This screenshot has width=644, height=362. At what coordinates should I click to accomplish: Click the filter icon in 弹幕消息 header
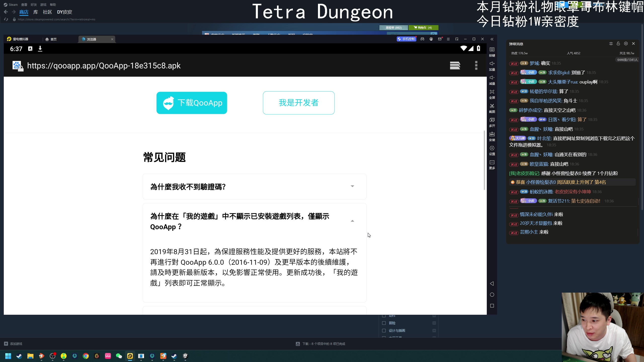611,44
